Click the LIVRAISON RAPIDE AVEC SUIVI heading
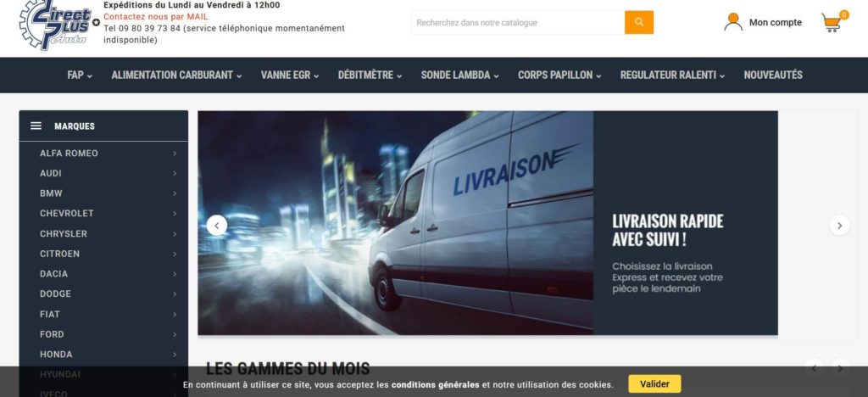Screen dimensions: 868x397 click(668, 231)
